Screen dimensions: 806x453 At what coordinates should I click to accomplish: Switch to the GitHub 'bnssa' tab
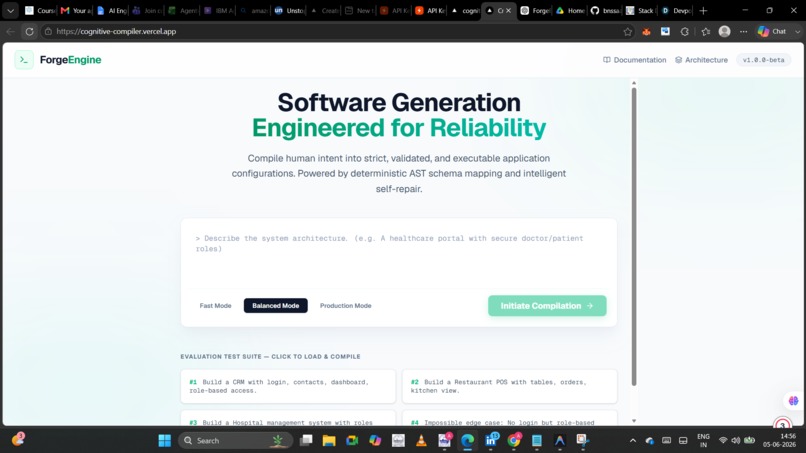(605, 10)
